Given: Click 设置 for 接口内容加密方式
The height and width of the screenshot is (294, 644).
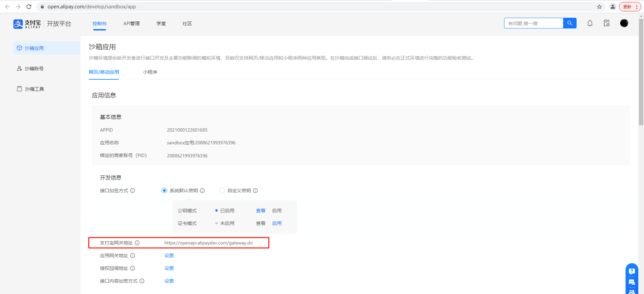Looking at the screenshot, I should pos(169,281).
